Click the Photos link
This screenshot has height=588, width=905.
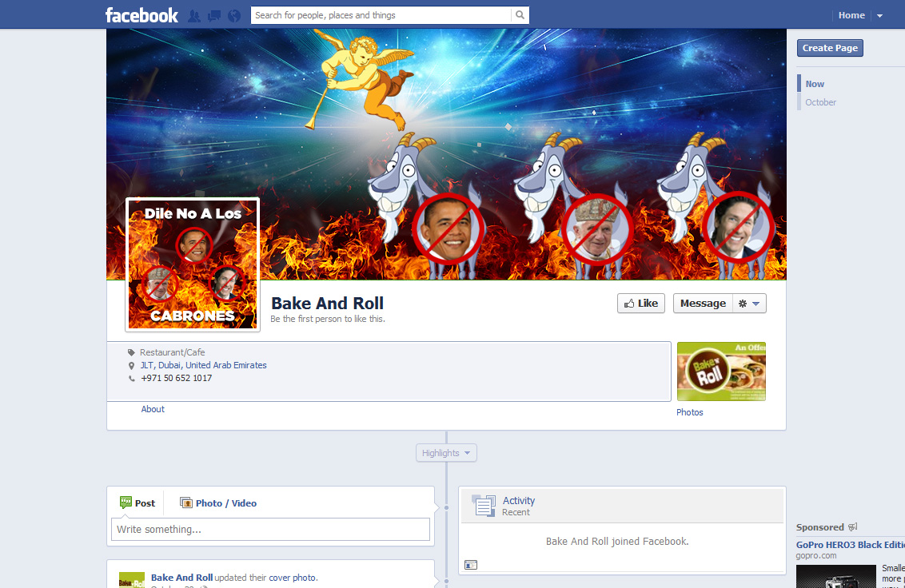(690, 412)
